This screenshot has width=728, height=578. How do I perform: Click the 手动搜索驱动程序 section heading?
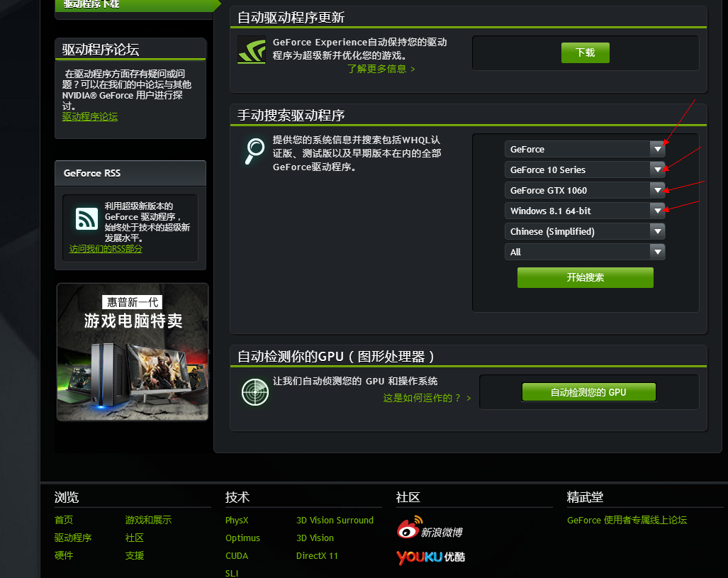(291, 115)
